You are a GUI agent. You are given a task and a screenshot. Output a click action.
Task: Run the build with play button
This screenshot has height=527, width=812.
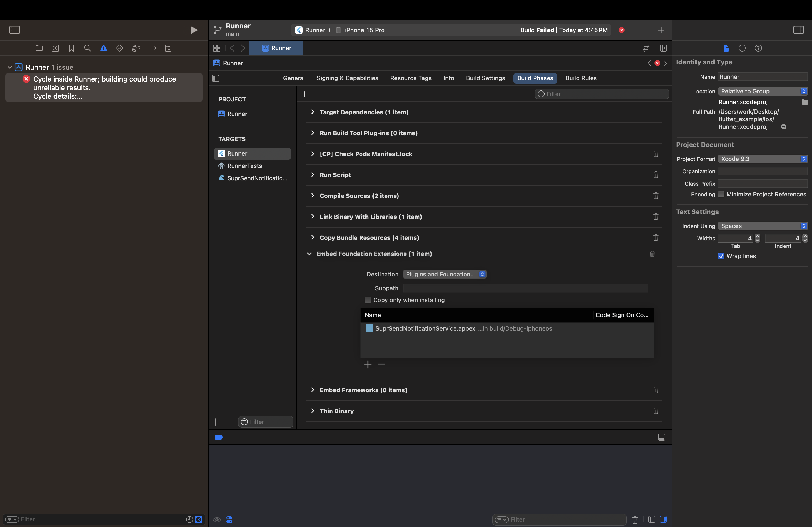coord(193,30)
